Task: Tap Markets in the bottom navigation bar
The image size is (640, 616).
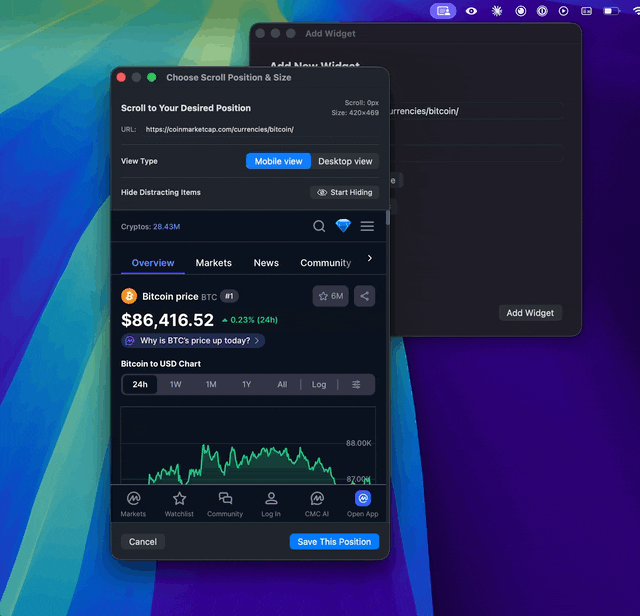Action: [x=133, y=505]
